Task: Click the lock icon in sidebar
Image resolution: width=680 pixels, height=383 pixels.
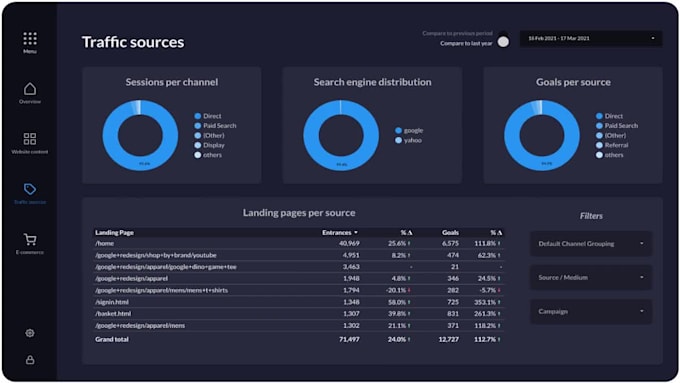Action: click(x=30, y=360)
